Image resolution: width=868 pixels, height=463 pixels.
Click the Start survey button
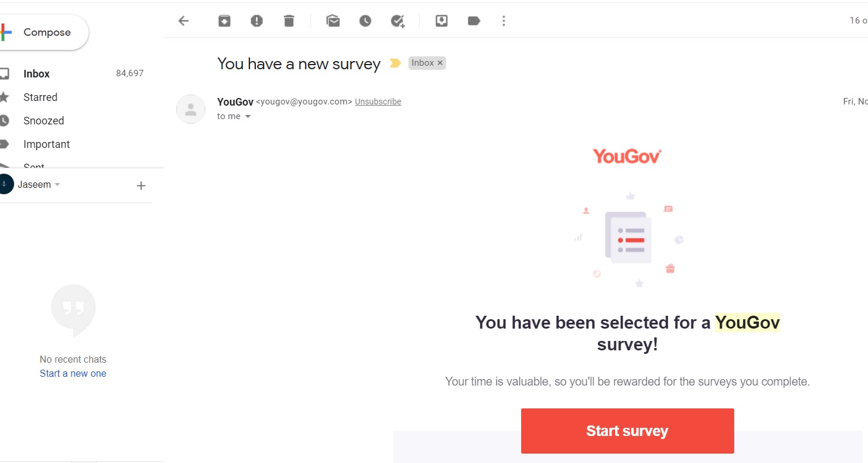(627, 431)
